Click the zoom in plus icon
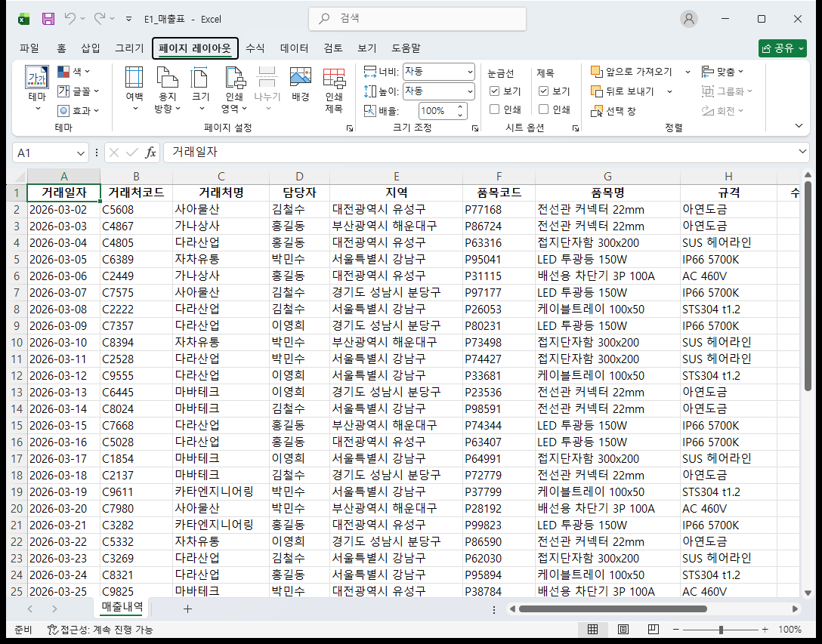This screenshot has height=644, width=822. pos(765,630)
